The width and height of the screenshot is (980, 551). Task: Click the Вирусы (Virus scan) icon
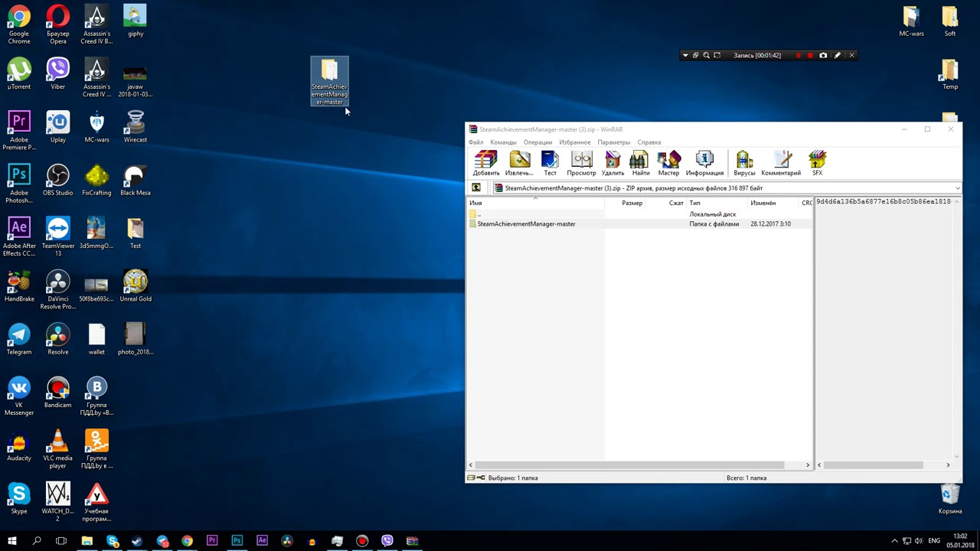tap(744, 163)
